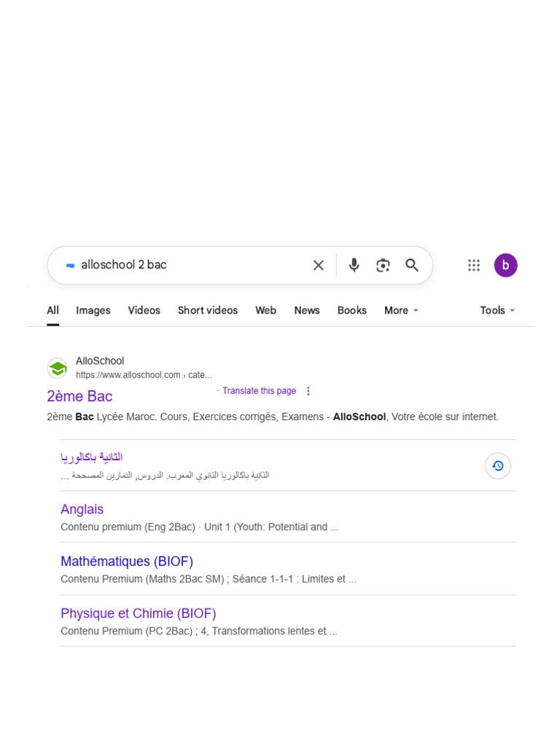Expand the More search filters
The image size is (560, 747).
[401, 311]
